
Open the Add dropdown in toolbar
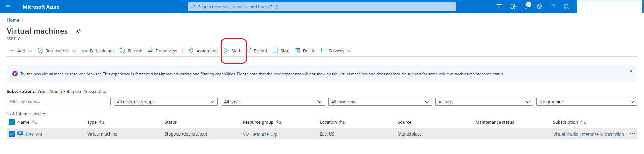(x=21, y=51)
